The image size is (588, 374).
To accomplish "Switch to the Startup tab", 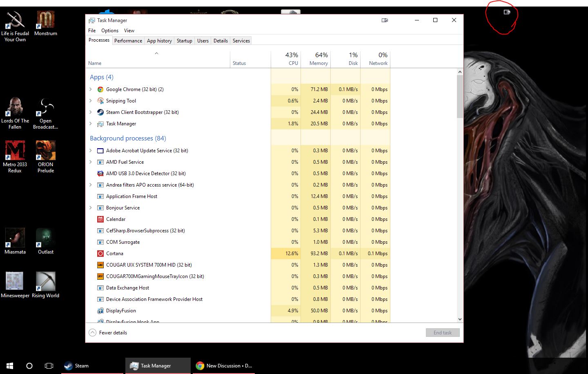I will point(184,40).
